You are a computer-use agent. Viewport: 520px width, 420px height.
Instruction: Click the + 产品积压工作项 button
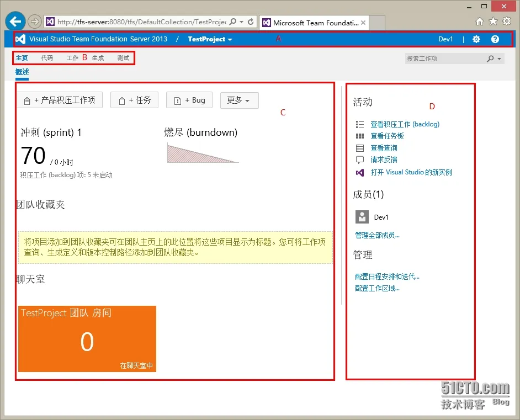point(60,100)
